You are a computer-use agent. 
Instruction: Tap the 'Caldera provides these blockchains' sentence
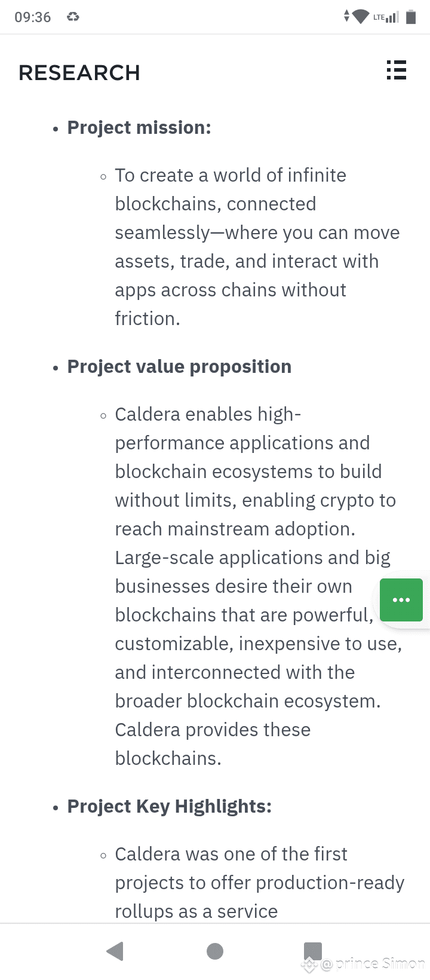213,744
